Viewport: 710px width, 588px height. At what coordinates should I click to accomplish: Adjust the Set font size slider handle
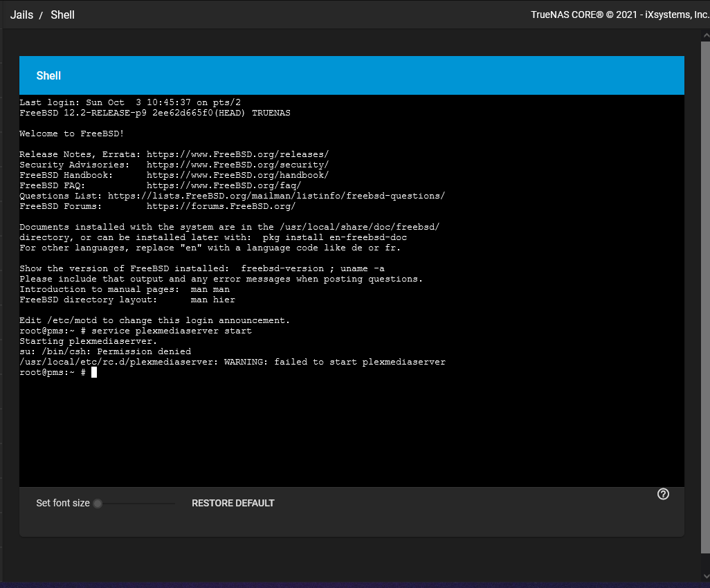click(98, 504)
